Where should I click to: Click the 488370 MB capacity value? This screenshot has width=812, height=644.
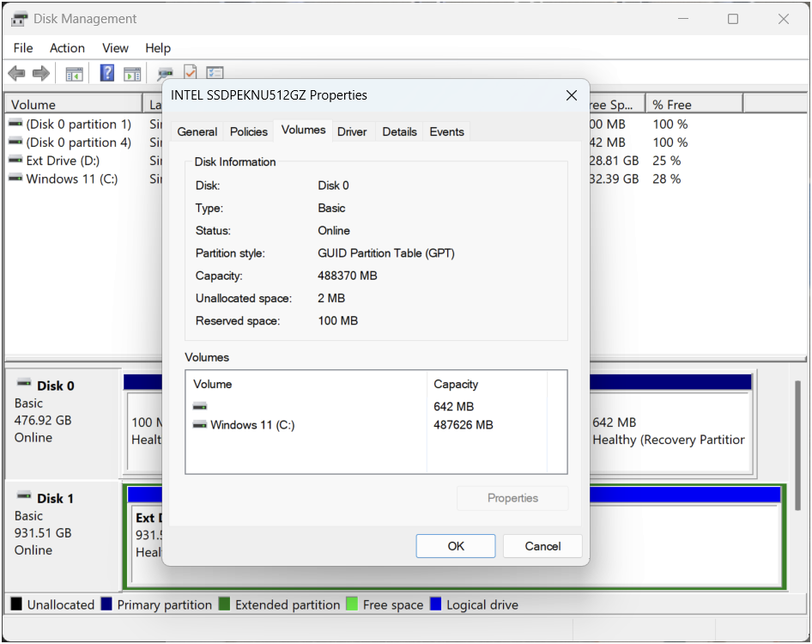point(348,276)
